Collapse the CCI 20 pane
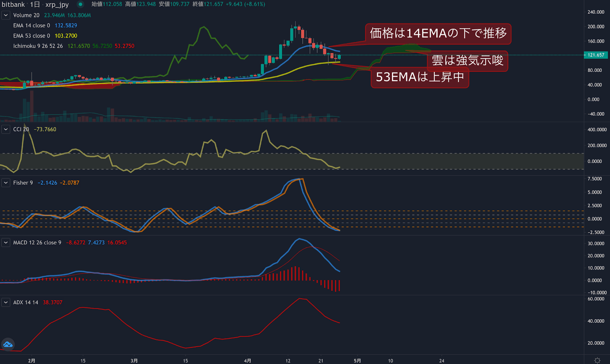610x364 pixels. click(x=5, y=129)
